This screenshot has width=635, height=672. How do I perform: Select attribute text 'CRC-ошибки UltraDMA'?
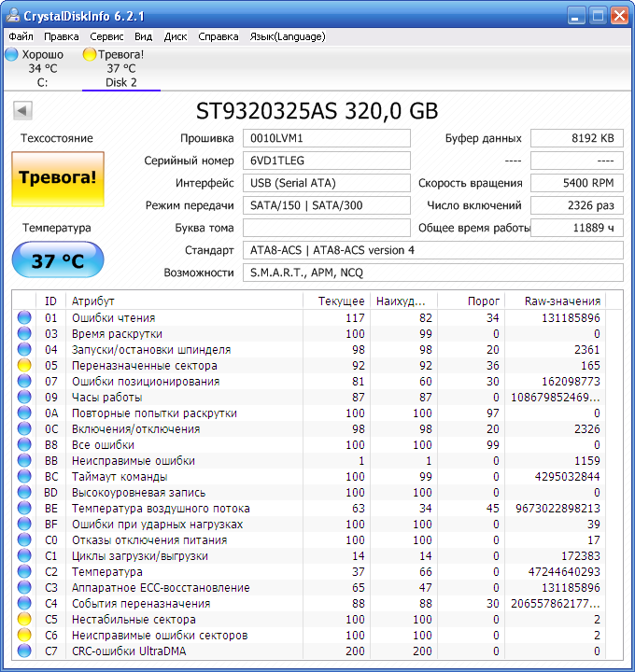[x=129, y=651]
